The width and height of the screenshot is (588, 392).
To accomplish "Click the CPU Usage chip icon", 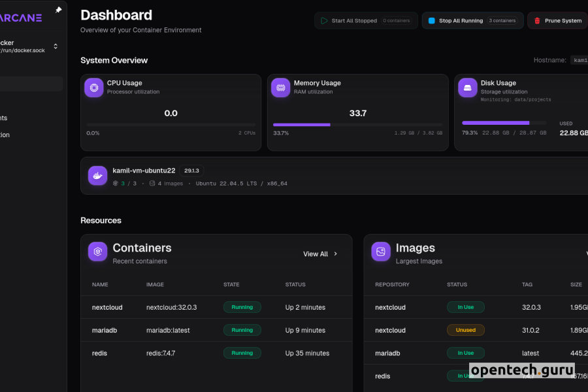I will point(94,88).
